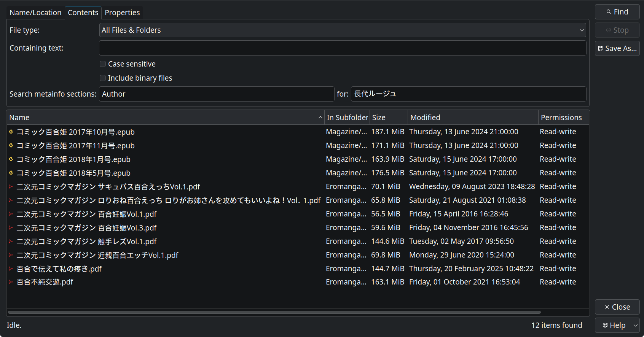Screen dimensions: 644x337
Task: Select file 二次元コミックマガジン 百合妊娠Vol.1.pdf
Action: pos(86,214)
